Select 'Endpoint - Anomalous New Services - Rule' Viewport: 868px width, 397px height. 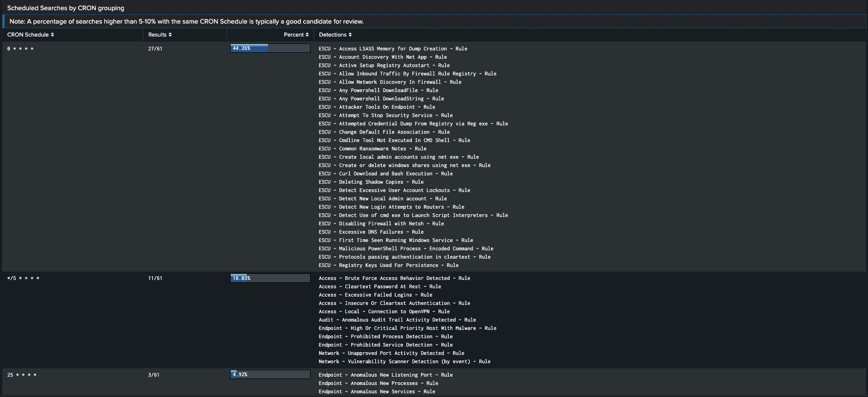tap(377, 391)
